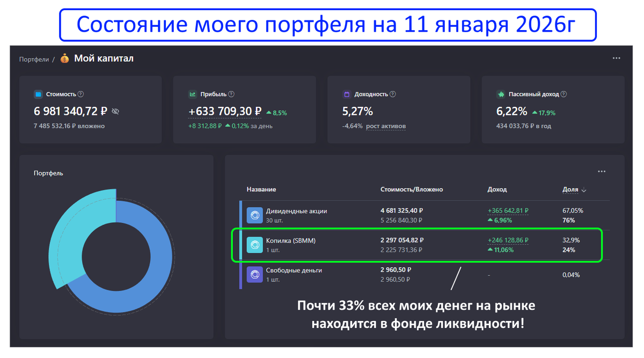Click the Доход column header

point(497,189)
